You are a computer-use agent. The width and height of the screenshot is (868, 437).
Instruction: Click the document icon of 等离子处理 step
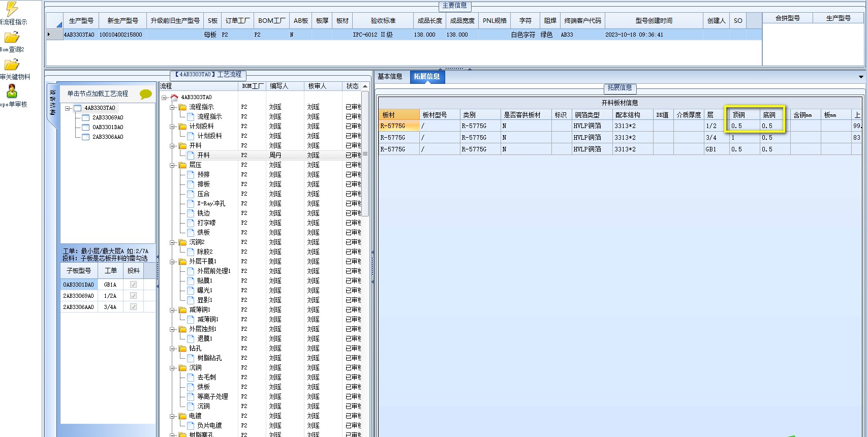pos(191,396)
